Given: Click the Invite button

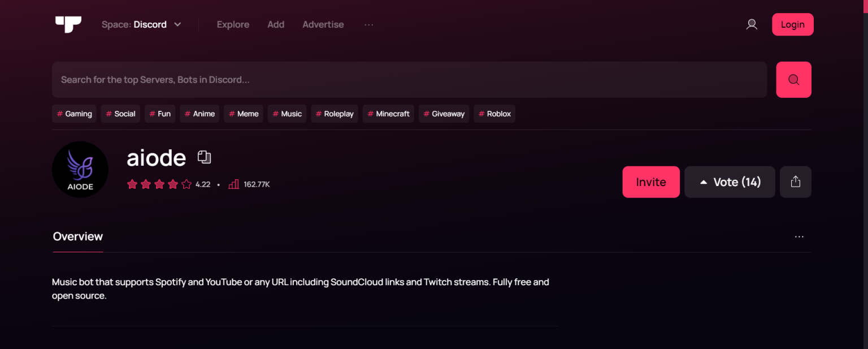Looking at the screenshot, I should [651, 182].
